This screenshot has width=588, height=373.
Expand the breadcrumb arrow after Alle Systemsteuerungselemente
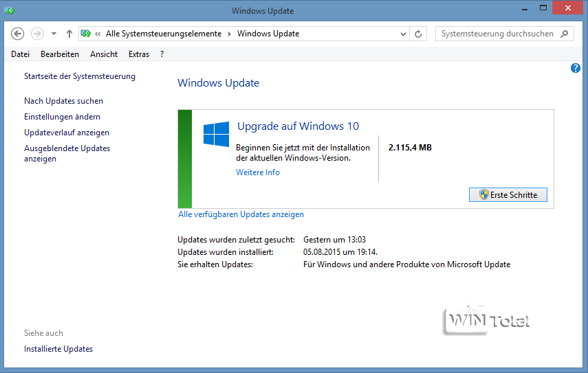230,34
